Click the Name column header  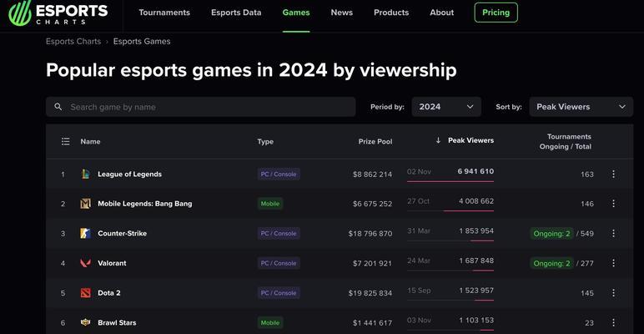pyautogui.click(x=90, y=141)
